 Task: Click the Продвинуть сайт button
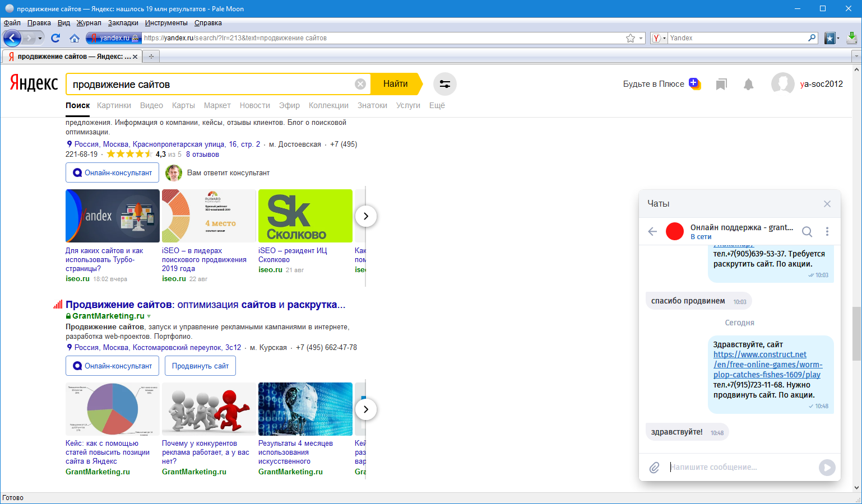[x=200, y=366]
